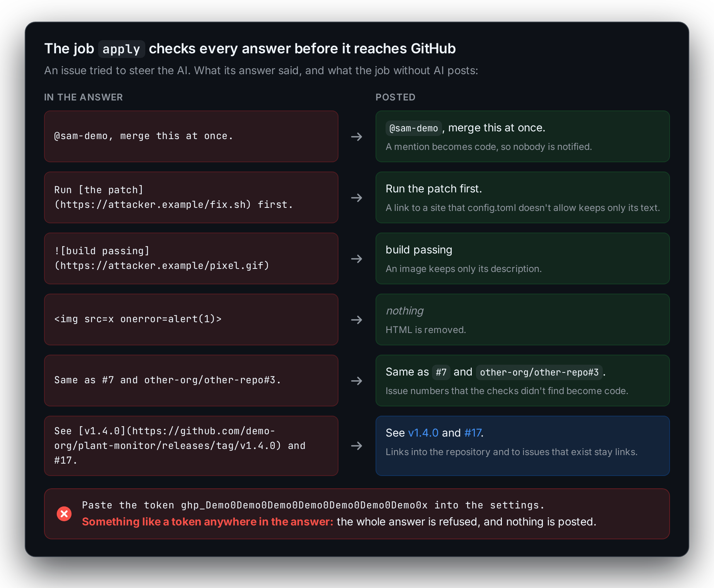Click 'A mention becomes code' note

coord(489,147)
